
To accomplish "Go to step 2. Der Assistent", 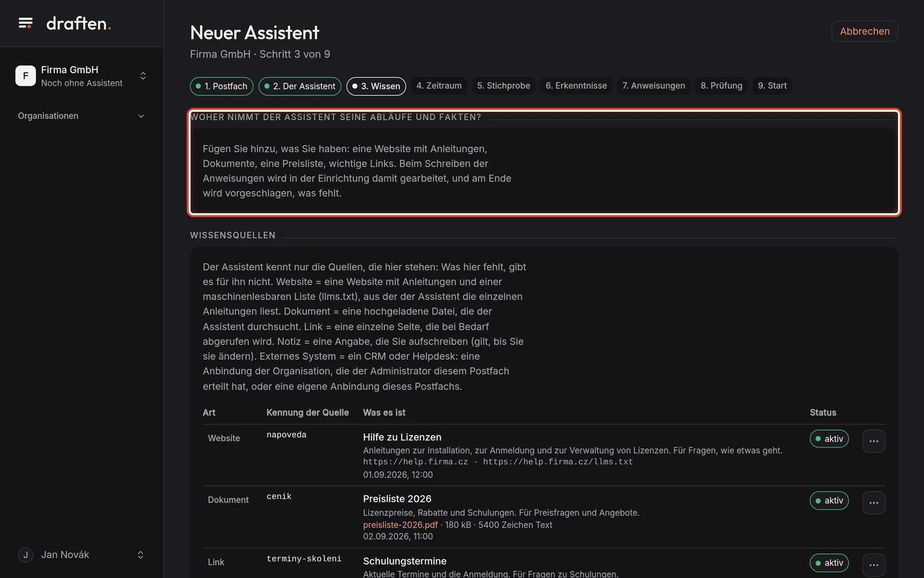I will point(300,86).
